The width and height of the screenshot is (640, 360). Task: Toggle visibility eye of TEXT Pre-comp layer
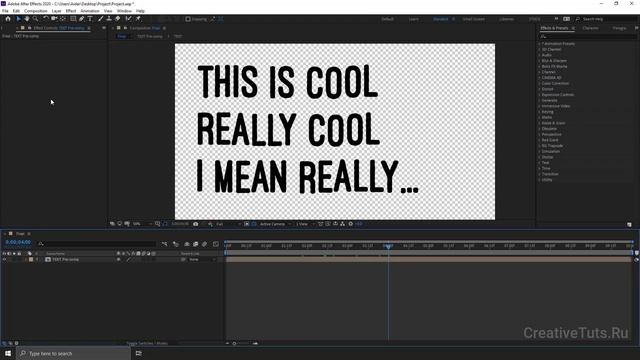(4, 260)
